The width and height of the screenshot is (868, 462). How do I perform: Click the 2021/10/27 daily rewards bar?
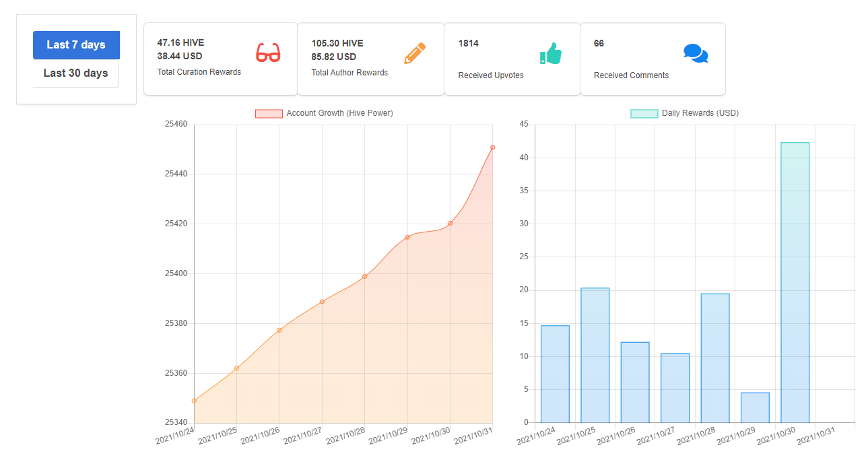[x=675, y=388]
